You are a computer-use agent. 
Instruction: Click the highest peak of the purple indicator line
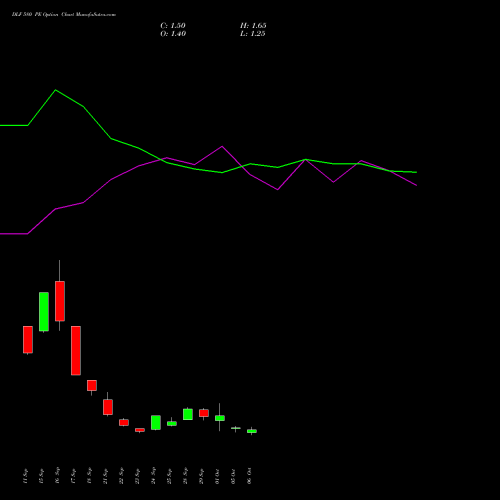pos(222,146)
